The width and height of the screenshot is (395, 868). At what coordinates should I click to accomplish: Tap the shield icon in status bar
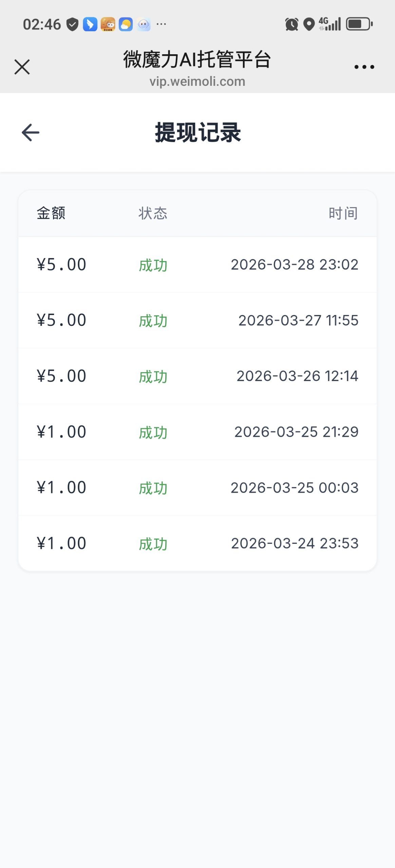[x=72, y=24]
